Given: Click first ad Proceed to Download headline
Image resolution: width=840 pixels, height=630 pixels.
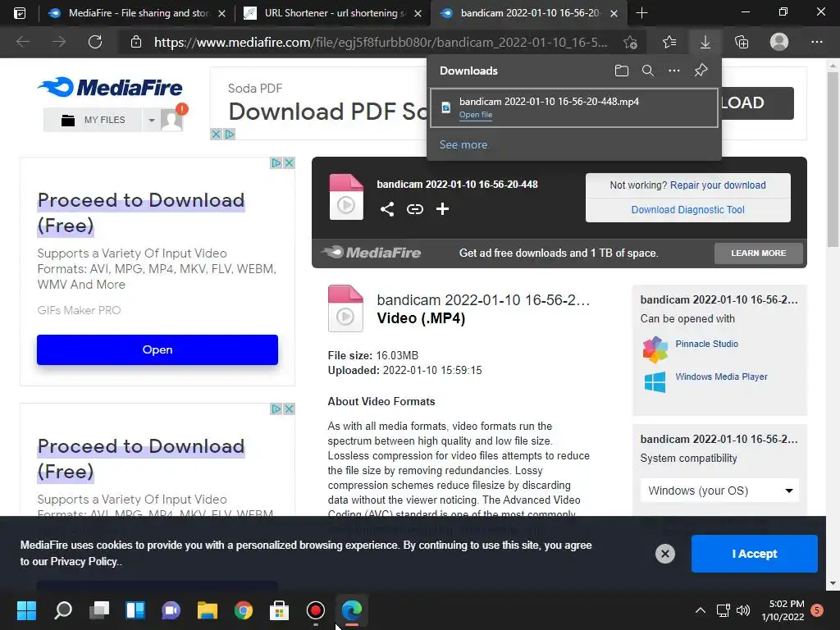Looking at the screenshot, I should 141,212.
